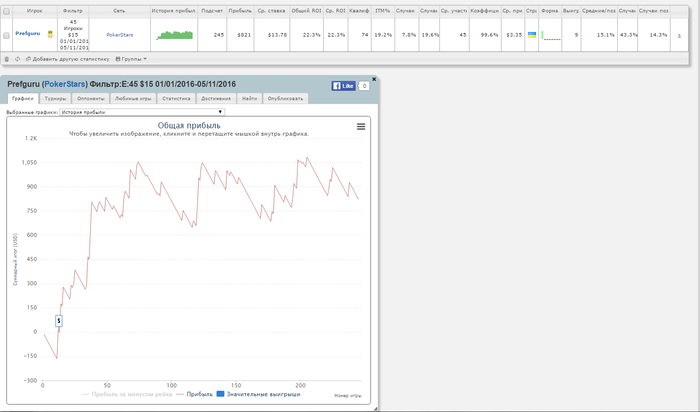Sort by Ср. ставка column header

click(271, 11)
